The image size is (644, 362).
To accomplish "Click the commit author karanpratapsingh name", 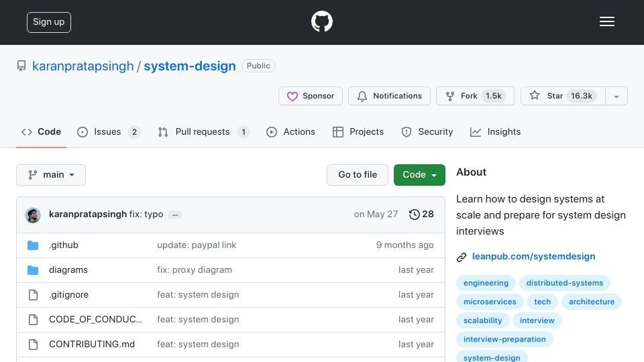I will 88,215.
